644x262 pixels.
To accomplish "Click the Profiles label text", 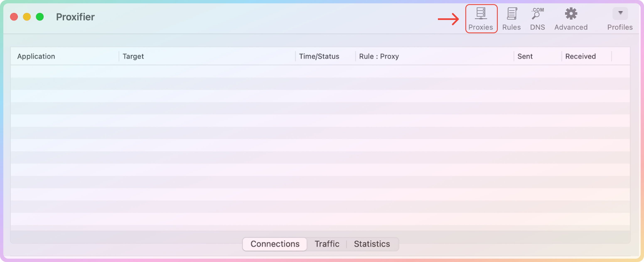I will [x=620, y=27].
